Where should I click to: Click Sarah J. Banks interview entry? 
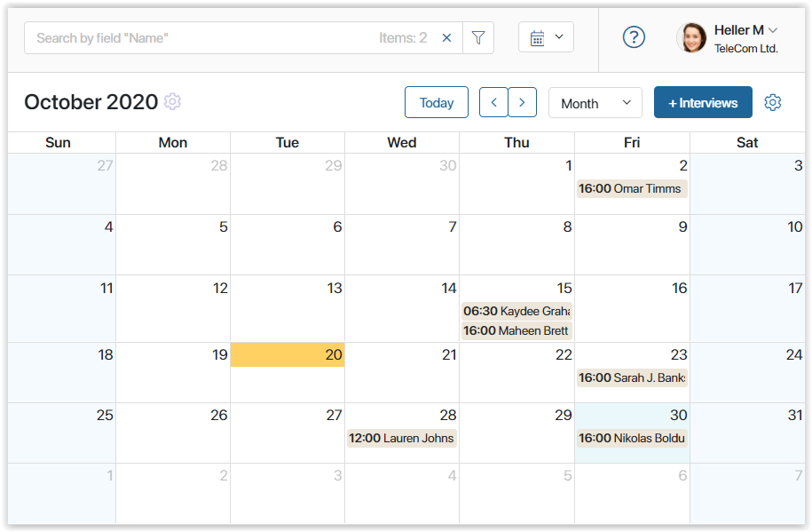pos(631,377)
